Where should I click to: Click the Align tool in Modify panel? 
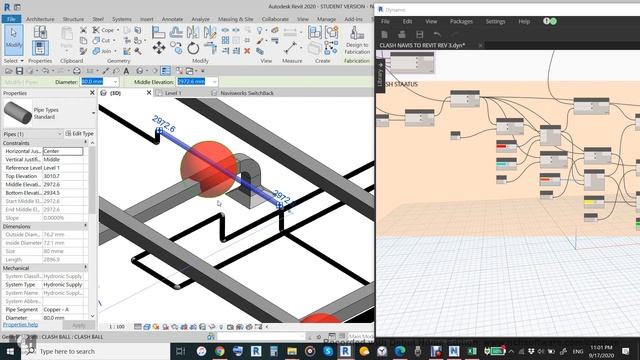point(158,32)
